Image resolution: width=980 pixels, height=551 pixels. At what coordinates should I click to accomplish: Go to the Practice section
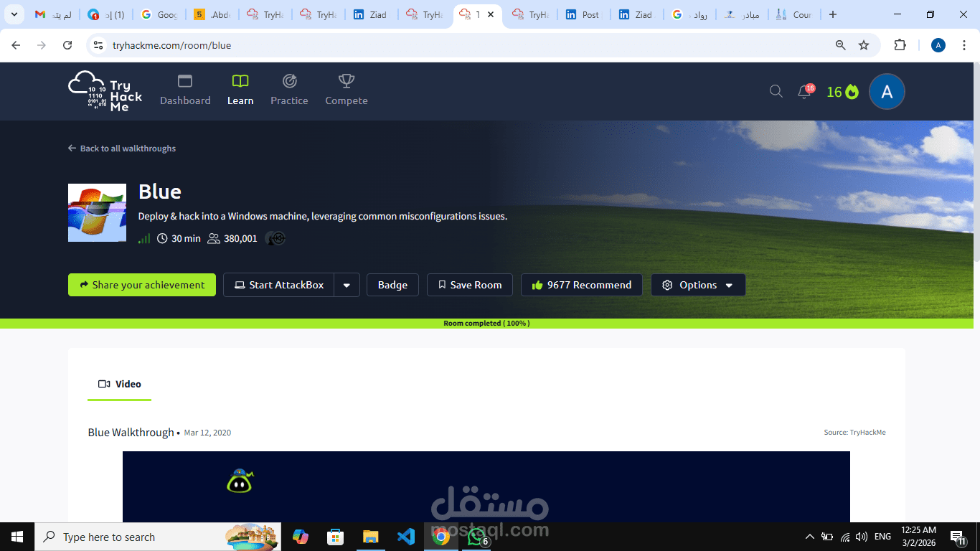(289, 90)
